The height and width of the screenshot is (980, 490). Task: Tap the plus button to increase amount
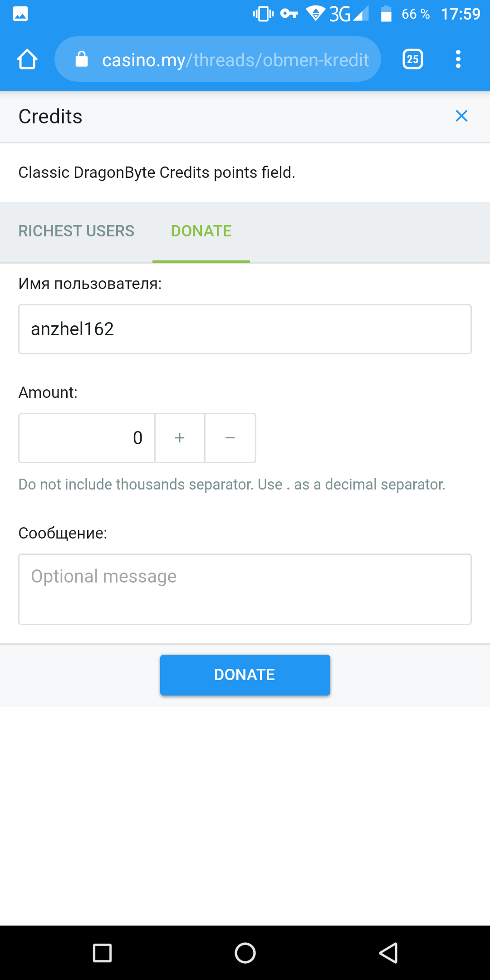180,438
